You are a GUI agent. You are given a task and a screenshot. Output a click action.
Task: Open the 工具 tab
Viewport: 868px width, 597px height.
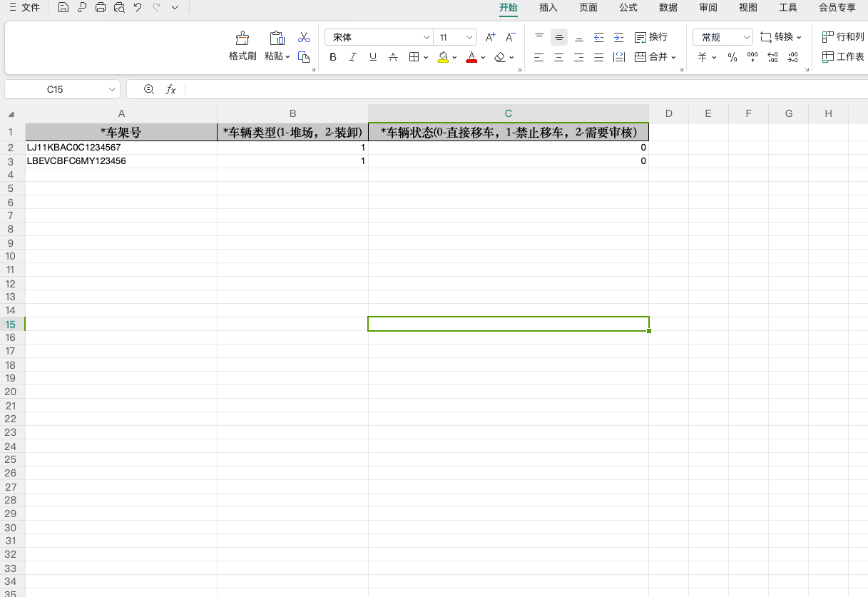click(788, 8)
